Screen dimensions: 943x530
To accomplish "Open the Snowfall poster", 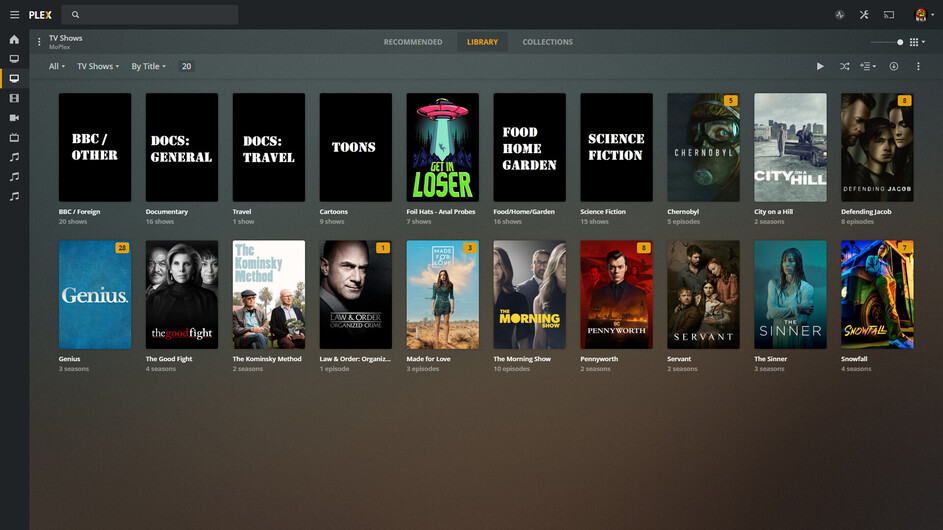I will [877, 295].
